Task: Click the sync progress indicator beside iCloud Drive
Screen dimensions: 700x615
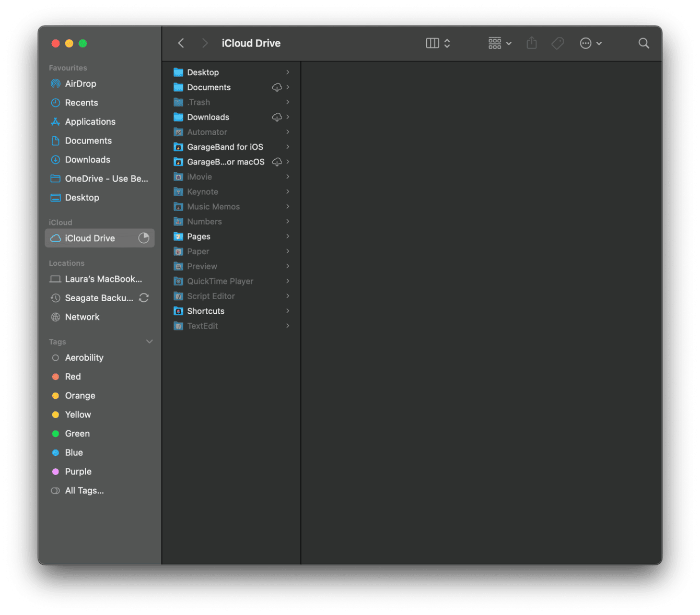Action: point(144,238)
